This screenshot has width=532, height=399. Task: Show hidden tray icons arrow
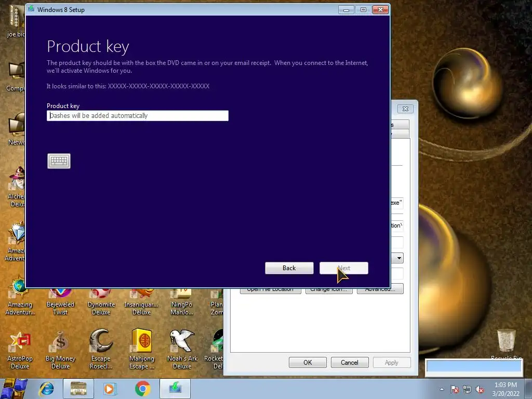point(442,389)
